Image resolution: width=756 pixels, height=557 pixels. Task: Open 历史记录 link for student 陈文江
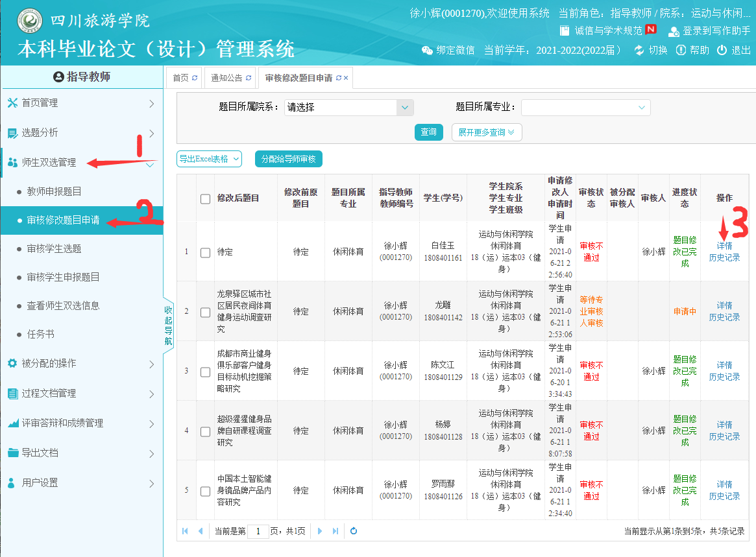tap(724, 377)
